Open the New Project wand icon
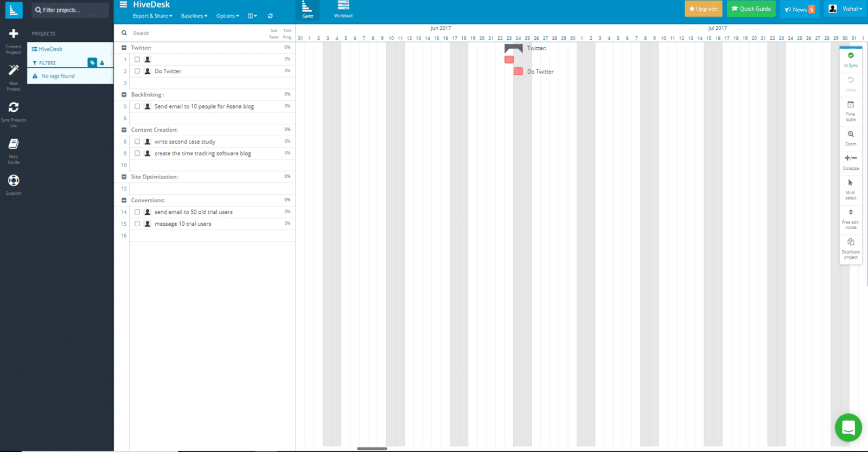The width and height of the screenshot is (868, 452). (x=14, y=70)
